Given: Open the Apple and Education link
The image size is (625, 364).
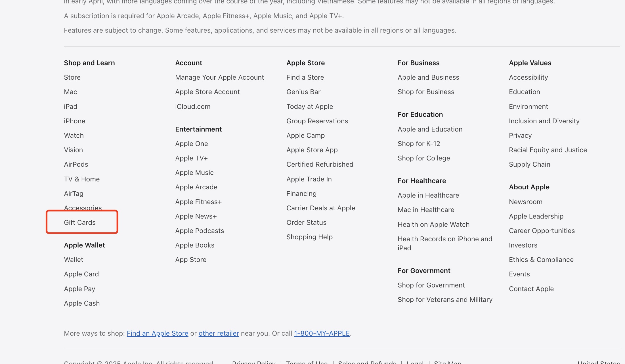Looking at the screenshot, I should (430, 129).
